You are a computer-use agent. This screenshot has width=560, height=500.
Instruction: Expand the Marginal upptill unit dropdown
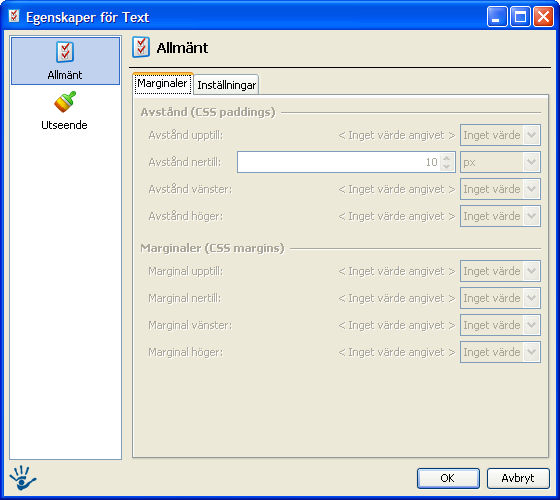tap(500, 271)
